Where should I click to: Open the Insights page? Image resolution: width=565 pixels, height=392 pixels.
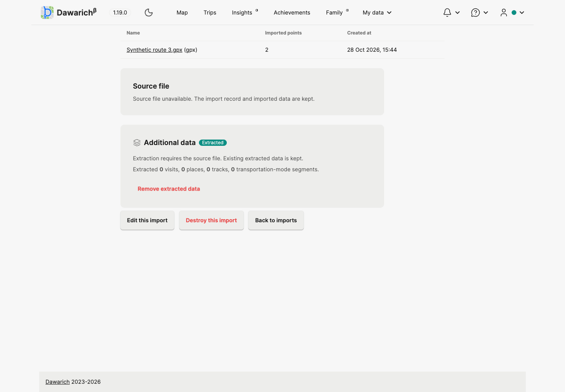coord(242,13)
